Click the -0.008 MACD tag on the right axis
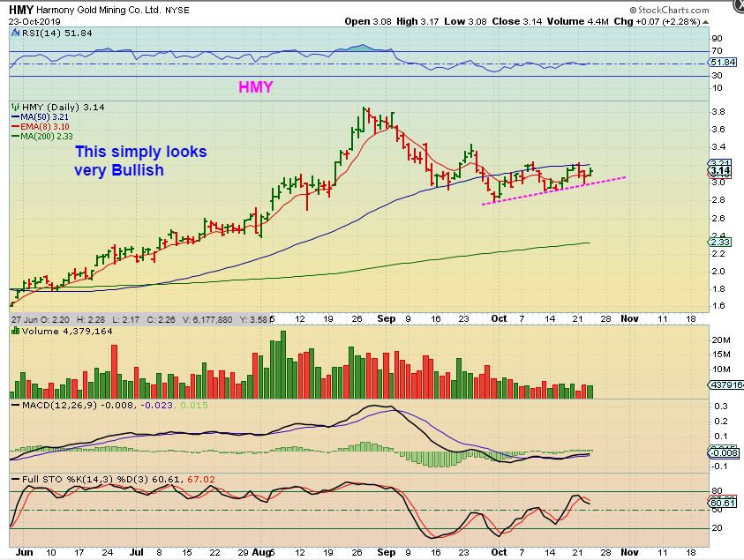The width and height of the screenshot is (744, 560). click(x=724, y=452)
